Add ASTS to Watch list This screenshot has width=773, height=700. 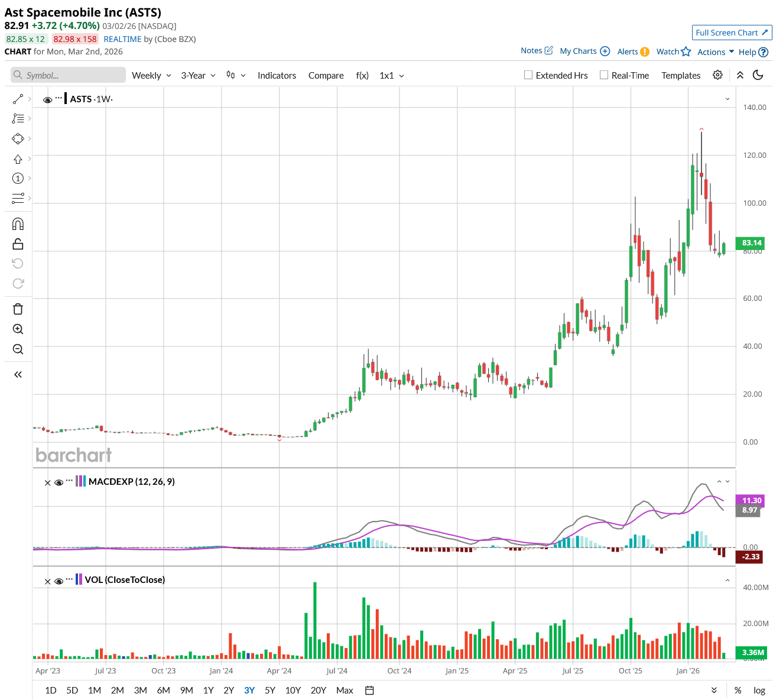674,51
